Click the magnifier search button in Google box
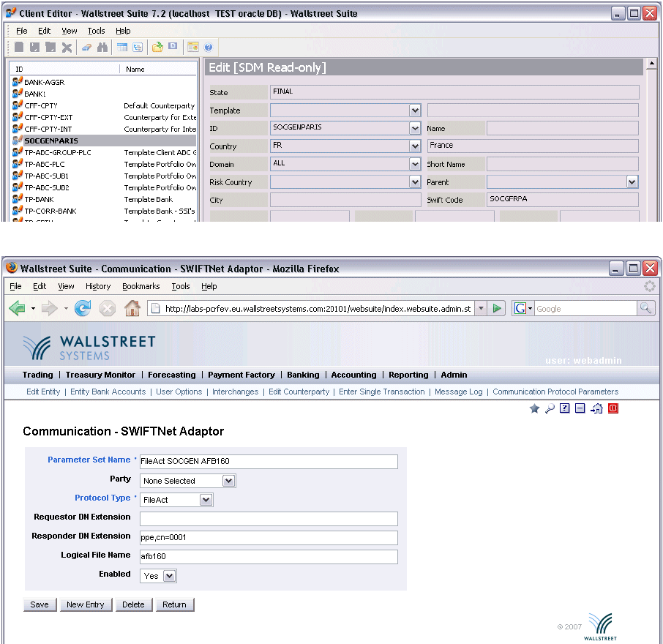Image resolution: width=663 pixels, height=644 pixels. [x=645, y=308]
